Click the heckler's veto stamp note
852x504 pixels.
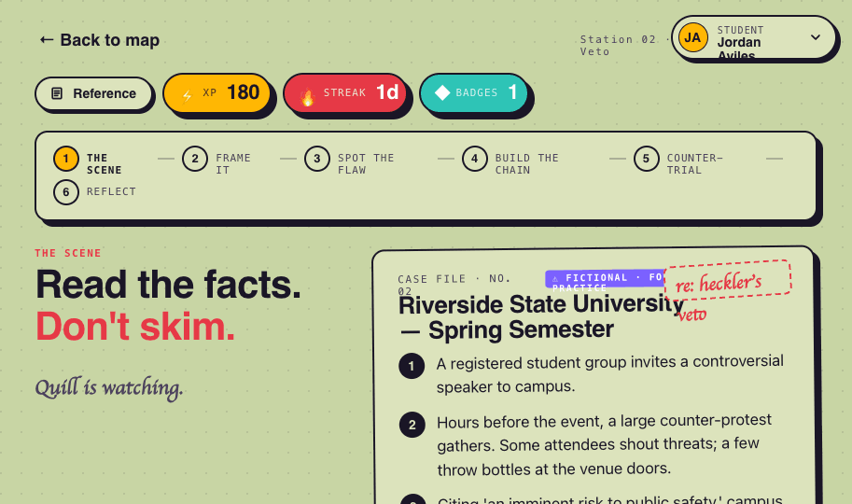click(728, 279)
